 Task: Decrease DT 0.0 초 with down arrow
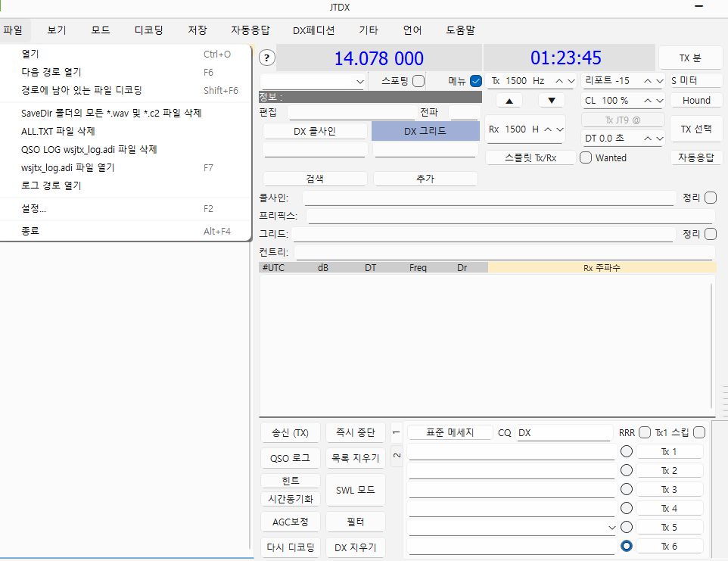660,139
